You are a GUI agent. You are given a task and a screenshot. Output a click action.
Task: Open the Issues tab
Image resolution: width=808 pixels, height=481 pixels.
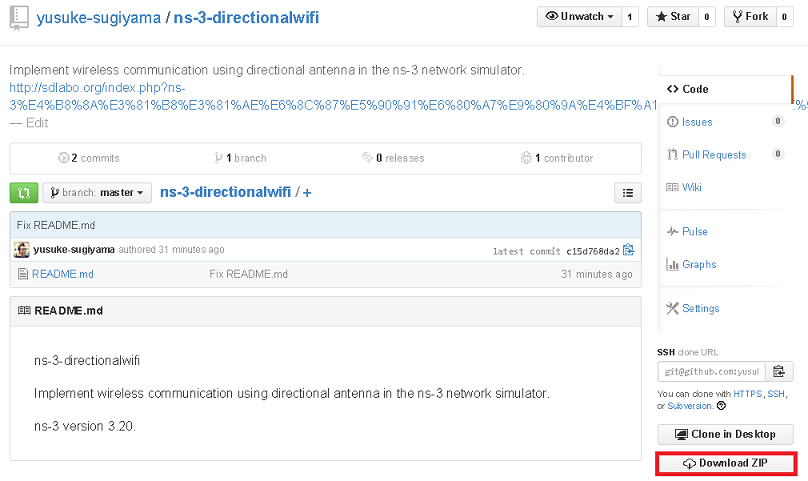click(697, 122)
